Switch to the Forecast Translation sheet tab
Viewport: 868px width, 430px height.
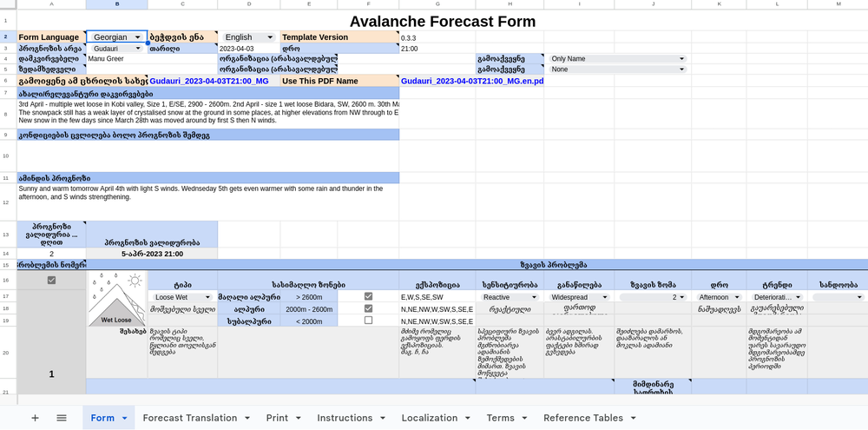(190, 418)
